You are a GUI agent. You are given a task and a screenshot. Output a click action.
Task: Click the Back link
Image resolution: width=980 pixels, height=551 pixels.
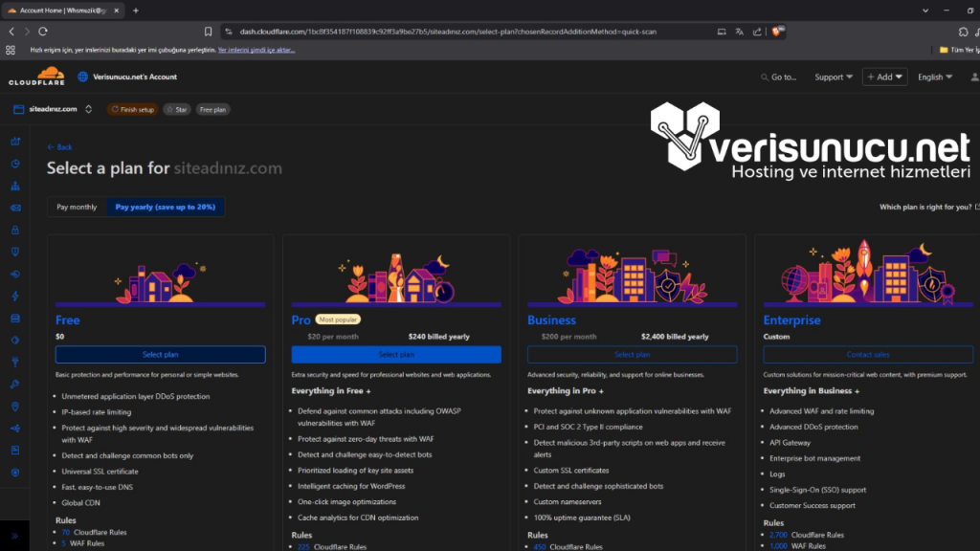tap(60, 147)
